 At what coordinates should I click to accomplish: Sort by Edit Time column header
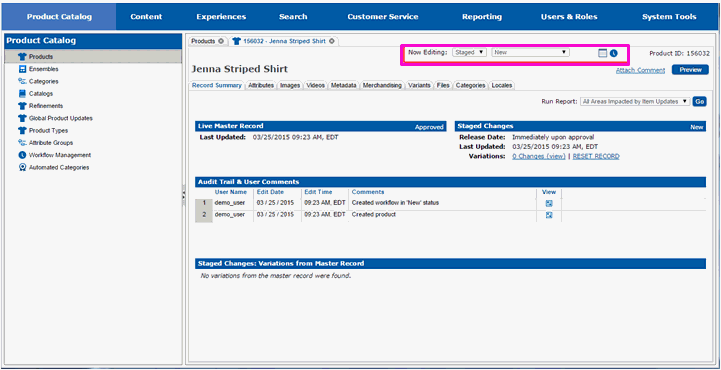[318, 192]
